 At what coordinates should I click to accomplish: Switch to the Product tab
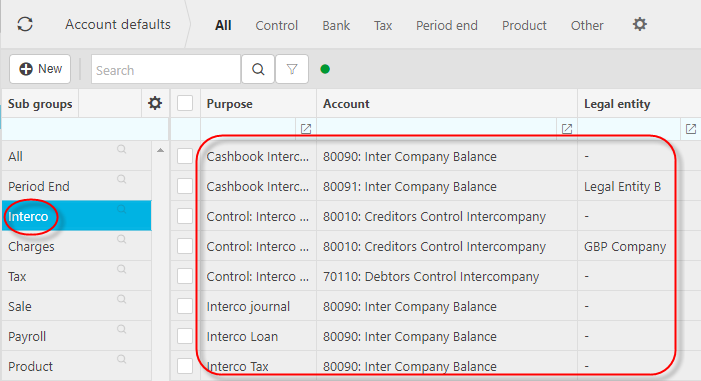[524, 25]
